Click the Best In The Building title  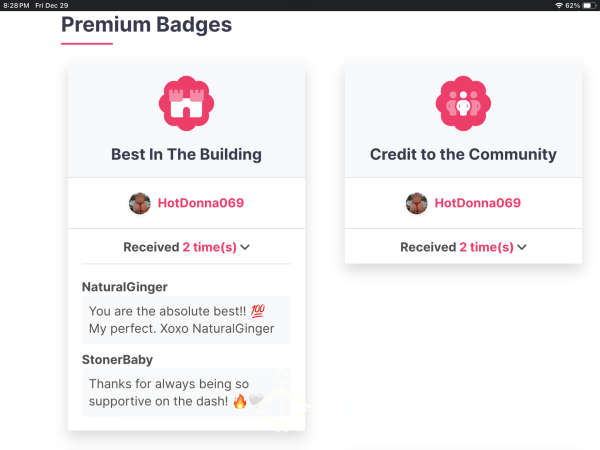(186, 155)
